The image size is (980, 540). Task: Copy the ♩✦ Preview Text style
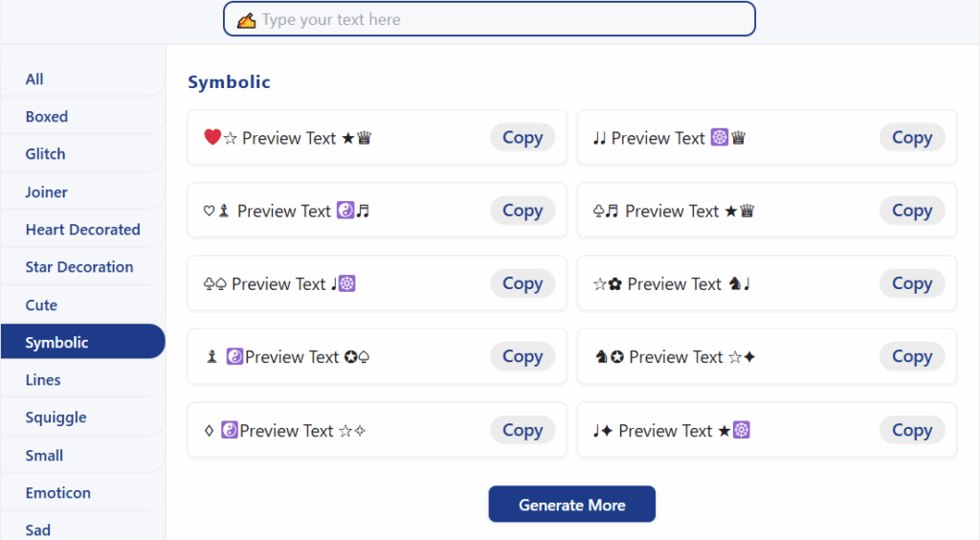click(912, 430)
